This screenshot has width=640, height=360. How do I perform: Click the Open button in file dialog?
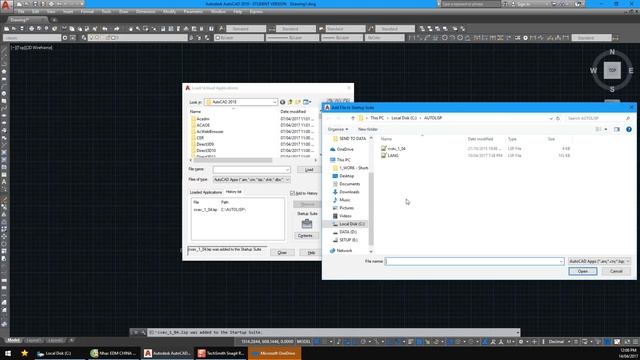[582, 271]
